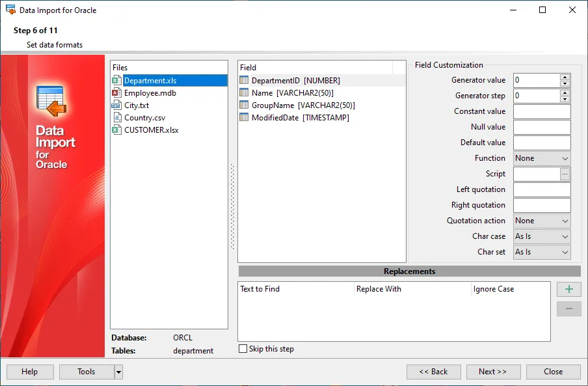Remove a replacement with the minus button
Viewport: 588px width, 386px height.
pos(569,309)
